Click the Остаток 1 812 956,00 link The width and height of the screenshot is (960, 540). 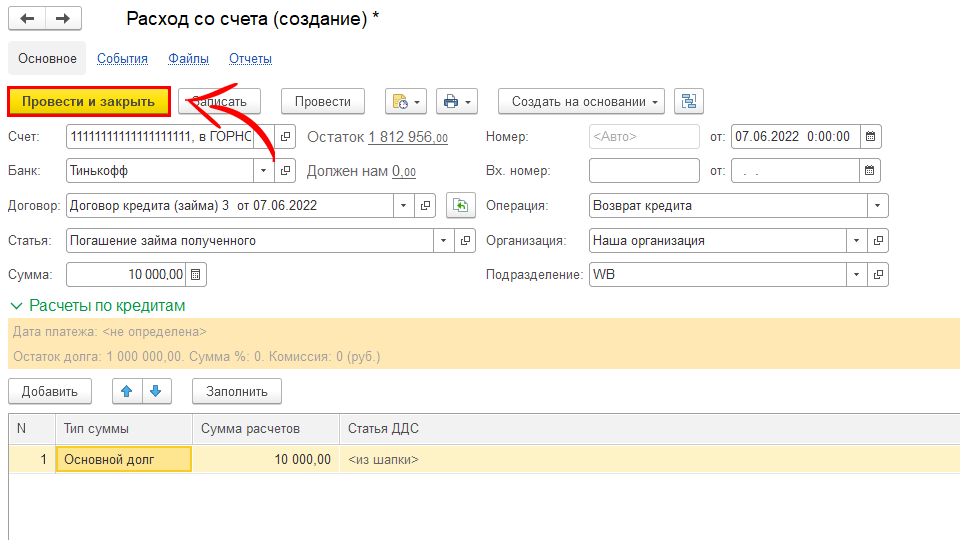pos(408,137)
